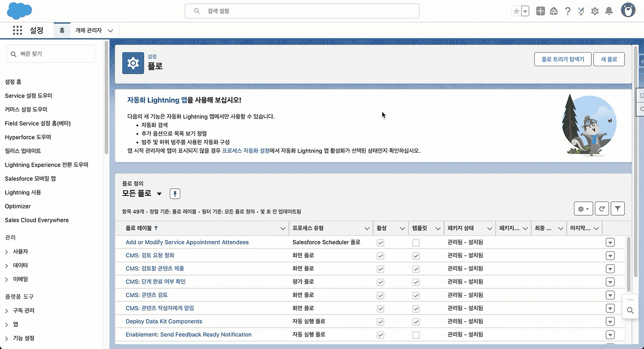
Task: Open the Setup gear icon in header
Action: (595, 11)
